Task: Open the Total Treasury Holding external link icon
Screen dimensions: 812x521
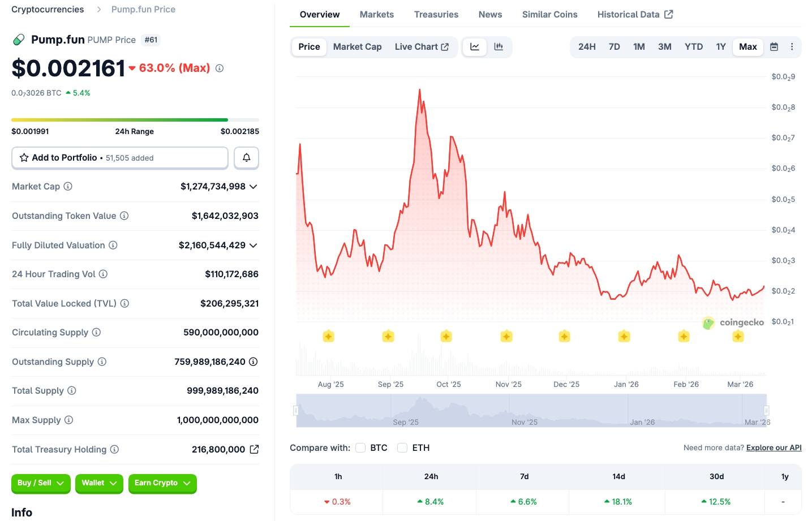Action: 254,449
